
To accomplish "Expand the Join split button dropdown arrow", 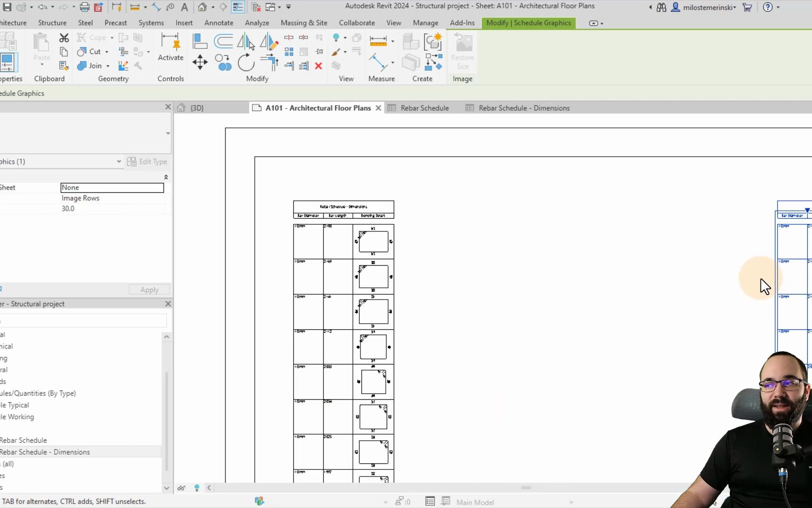I will pos(108,66).
